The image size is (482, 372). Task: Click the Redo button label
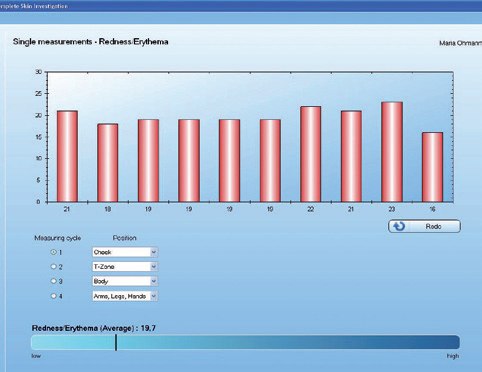[x=433, y=226]
